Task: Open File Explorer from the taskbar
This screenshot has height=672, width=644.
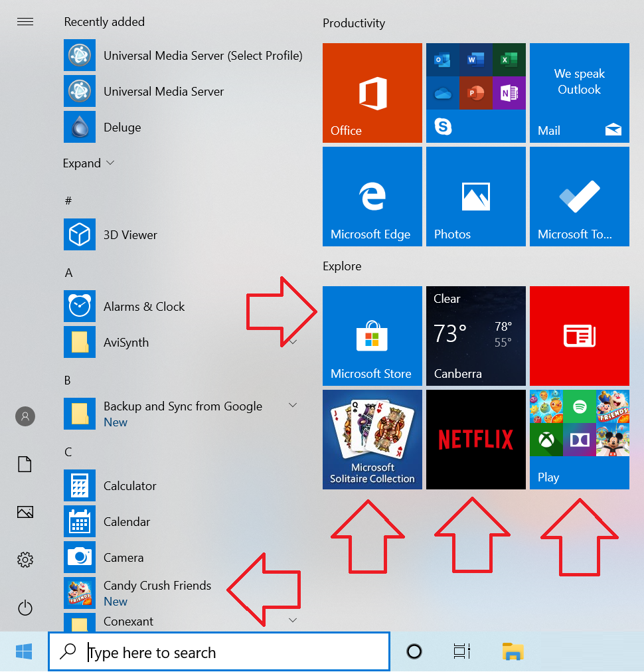Action: (513, 652)
